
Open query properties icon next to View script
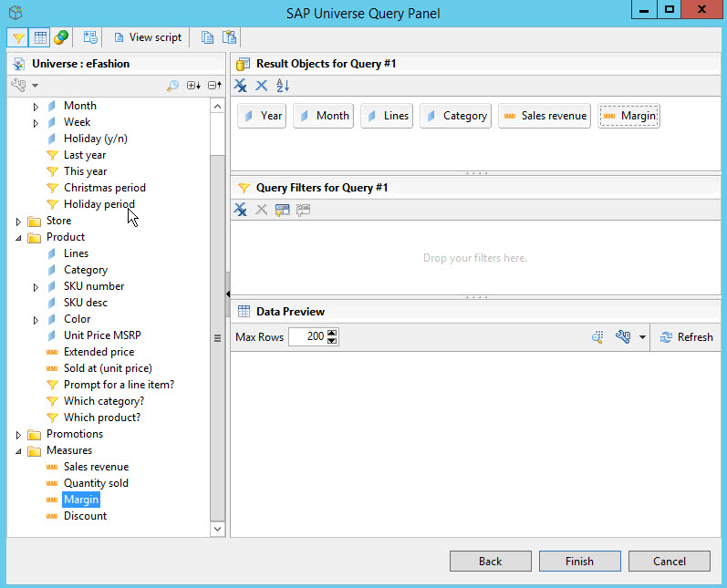(x=90, y=37)
